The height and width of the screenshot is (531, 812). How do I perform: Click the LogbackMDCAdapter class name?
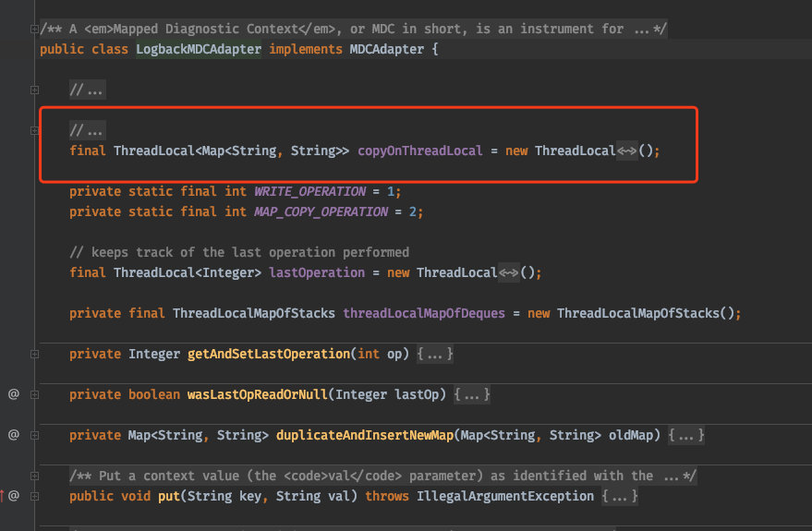pos(199,50)
